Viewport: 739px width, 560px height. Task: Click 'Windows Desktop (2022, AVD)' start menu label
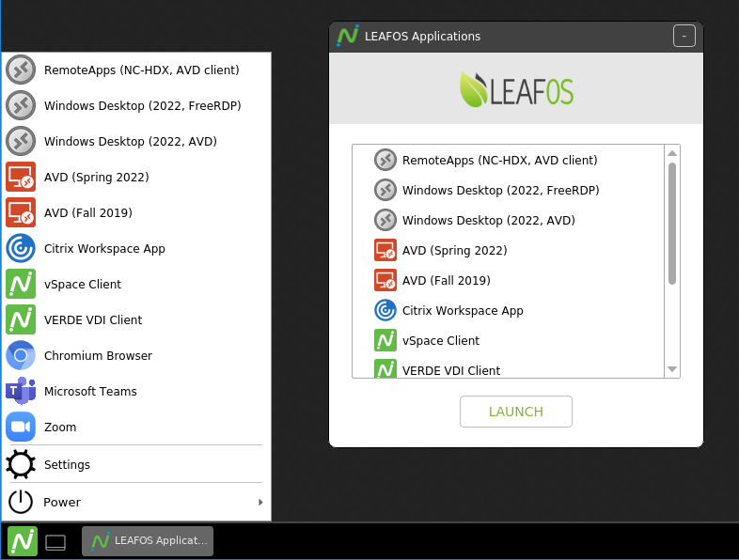(x=131, y=142)
